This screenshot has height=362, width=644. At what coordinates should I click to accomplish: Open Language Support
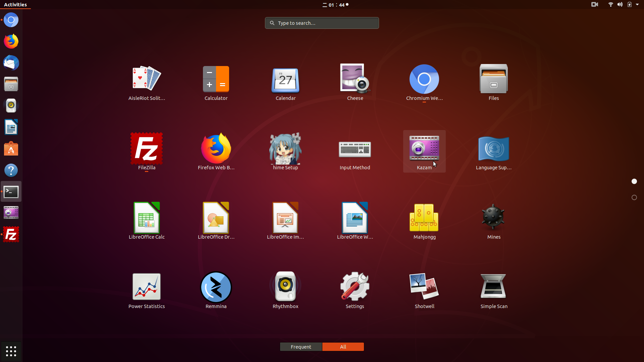pyautogui.click(x=494, y=152)
